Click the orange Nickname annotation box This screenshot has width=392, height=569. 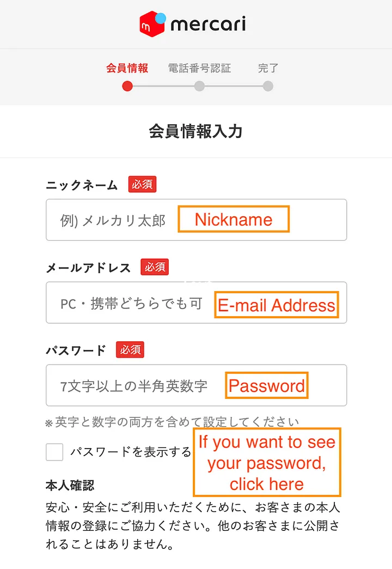234,219
